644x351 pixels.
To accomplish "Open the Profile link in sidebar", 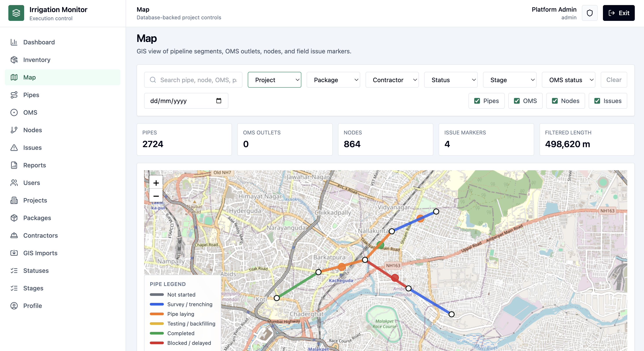I will tap(63, 306).
